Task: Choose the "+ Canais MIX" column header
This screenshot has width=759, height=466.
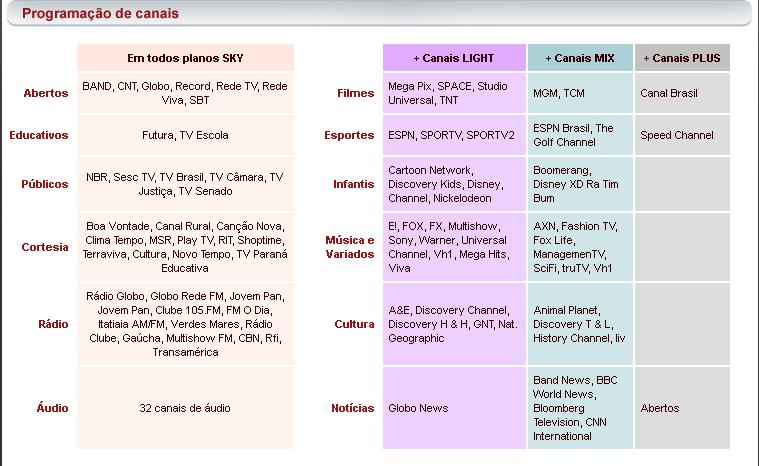Action: [580, 58]
